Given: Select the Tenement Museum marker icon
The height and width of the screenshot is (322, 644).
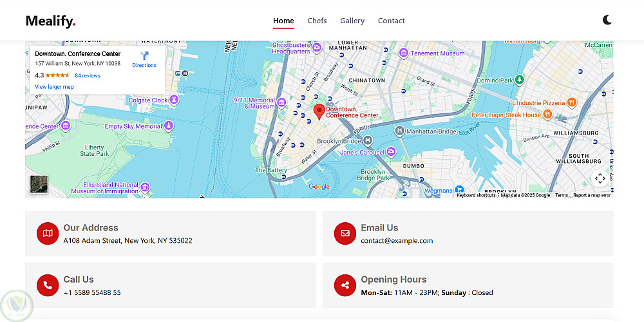Looking at the screenshot, I should click(x=403, y=53).
